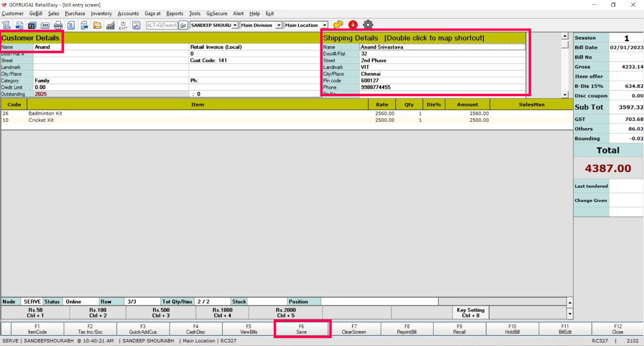This screenshot has height=346, width=644.
Task: Click scroll up arrow of details panel
Action: [565, 37]
